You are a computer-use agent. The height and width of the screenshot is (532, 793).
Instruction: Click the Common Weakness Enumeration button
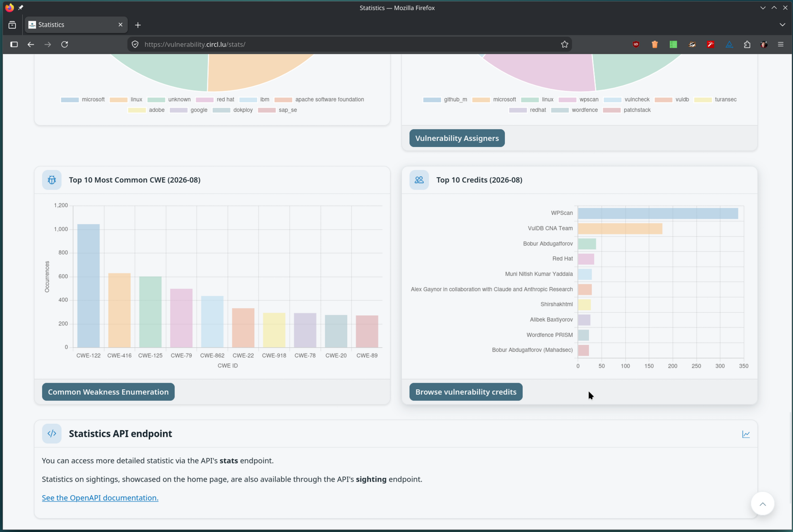[108, 392]
